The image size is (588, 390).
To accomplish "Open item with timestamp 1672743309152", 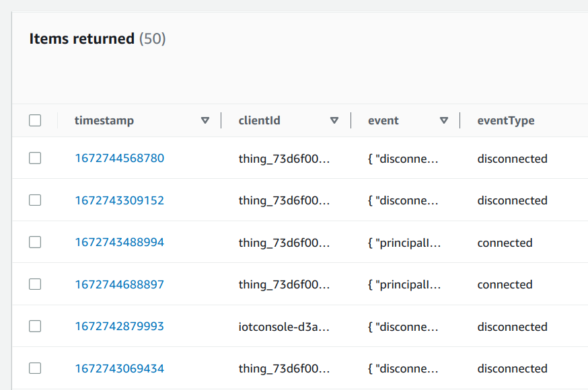I will 120,200.
